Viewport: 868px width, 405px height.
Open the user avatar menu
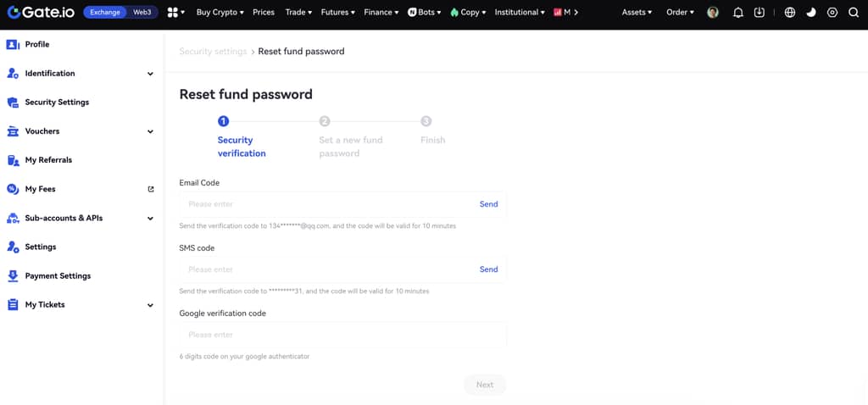pos(713,13)
